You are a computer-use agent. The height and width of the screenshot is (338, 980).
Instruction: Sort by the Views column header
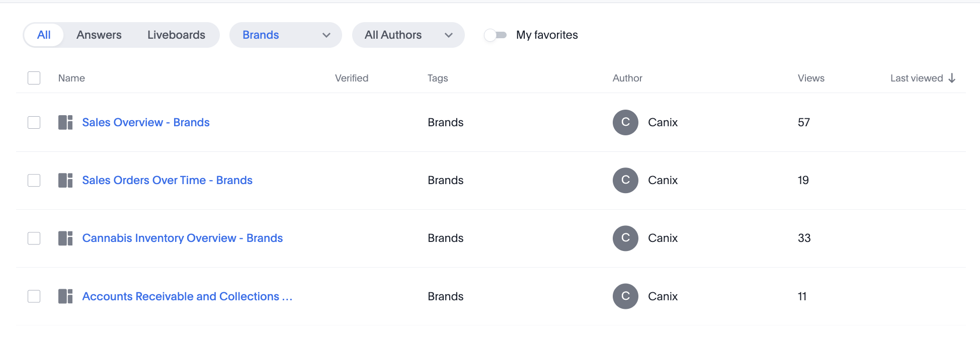(811, 78)
